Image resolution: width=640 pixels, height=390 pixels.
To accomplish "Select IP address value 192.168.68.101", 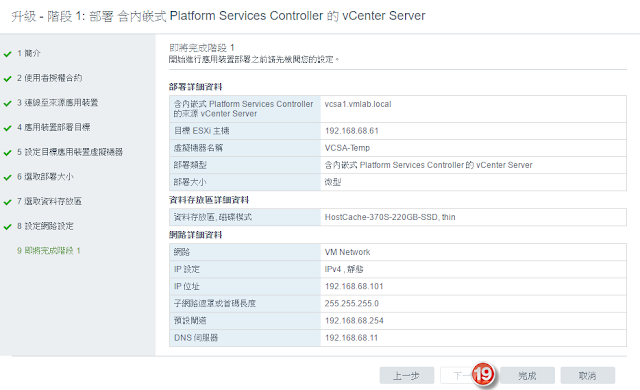I will [354, 286].
